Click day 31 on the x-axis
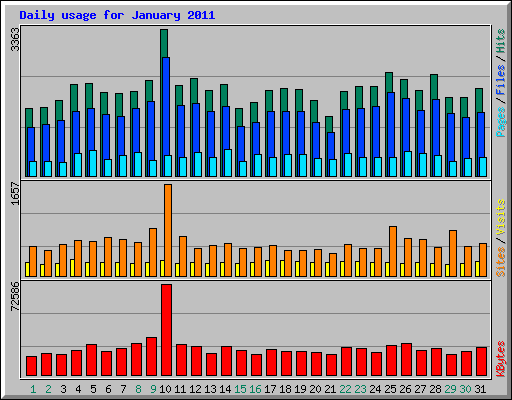Screen dimensions: 512x400 (480, 389)
